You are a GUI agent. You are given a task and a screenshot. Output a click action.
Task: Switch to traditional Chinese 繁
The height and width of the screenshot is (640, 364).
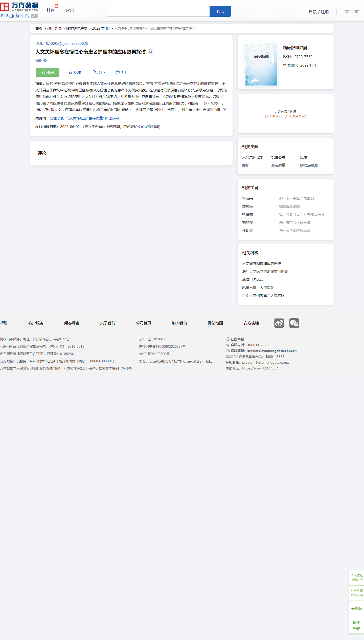[357, 12]
